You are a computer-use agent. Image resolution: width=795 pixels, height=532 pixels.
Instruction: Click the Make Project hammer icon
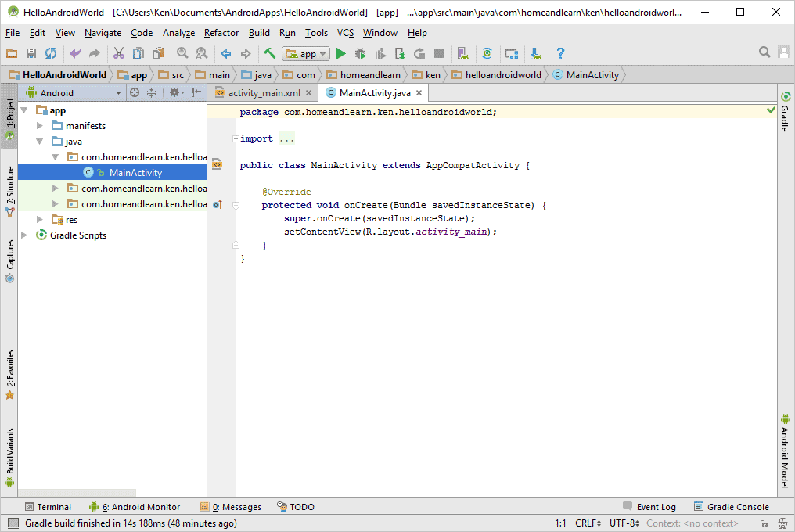point(269,54)
